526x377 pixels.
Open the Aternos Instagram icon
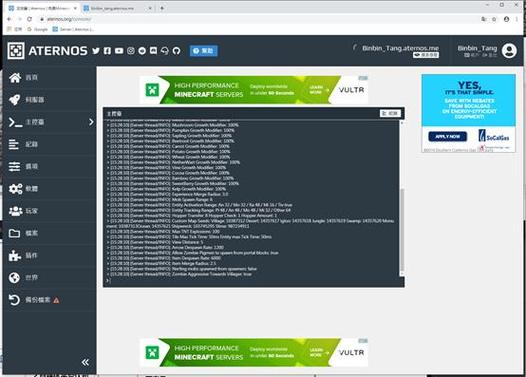(x=131, y=51)
